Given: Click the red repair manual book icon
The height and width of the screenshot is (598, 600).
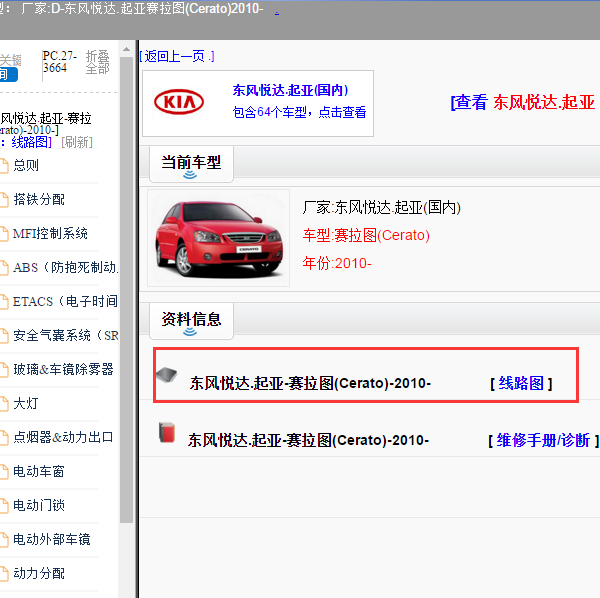Looking at the screenshot, I should (x=167, y=432).
